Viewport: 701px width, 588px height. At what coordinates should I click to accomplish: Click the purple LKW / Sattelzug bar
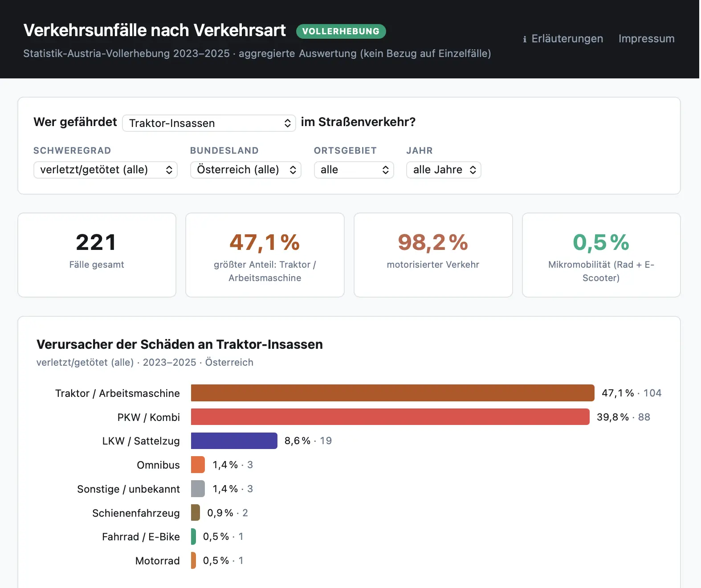(x=234, y=441)
